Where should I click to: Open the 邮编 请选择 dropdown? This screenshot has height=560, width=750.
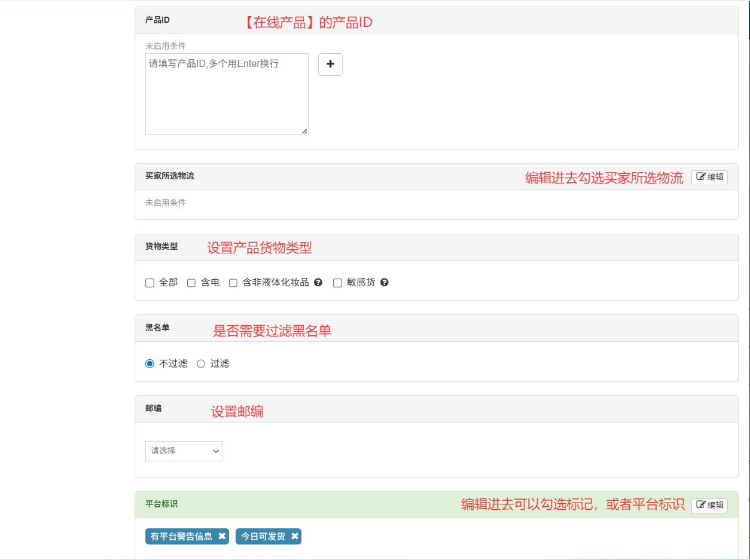184,451
